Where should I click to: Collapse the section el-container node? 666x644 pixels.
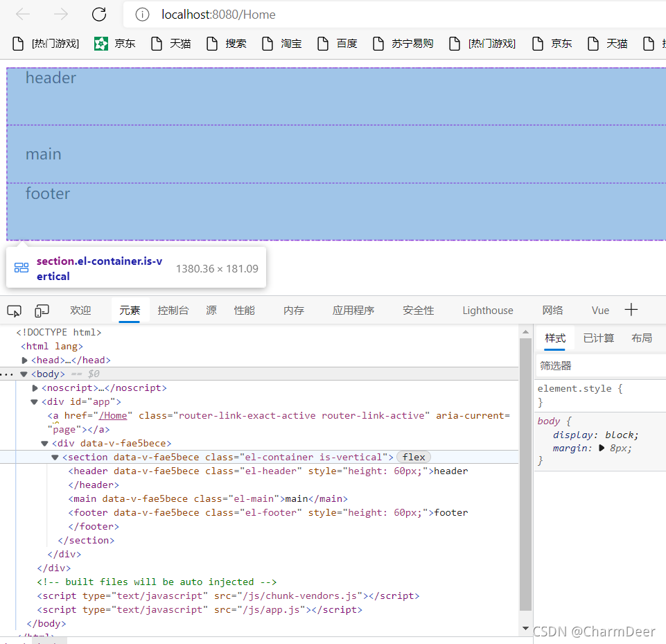(x=55, y=458)
